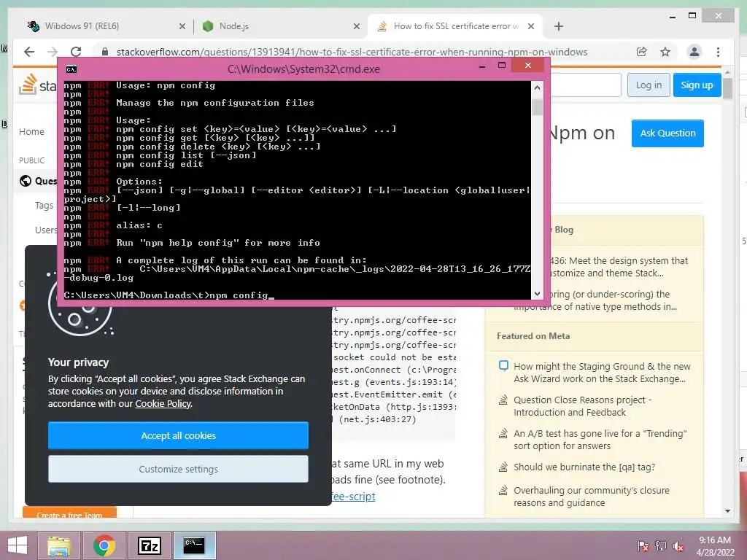Go back in Chrome browser
The height and width of the screenshot is (560, 747).
[x=29, y=52]
